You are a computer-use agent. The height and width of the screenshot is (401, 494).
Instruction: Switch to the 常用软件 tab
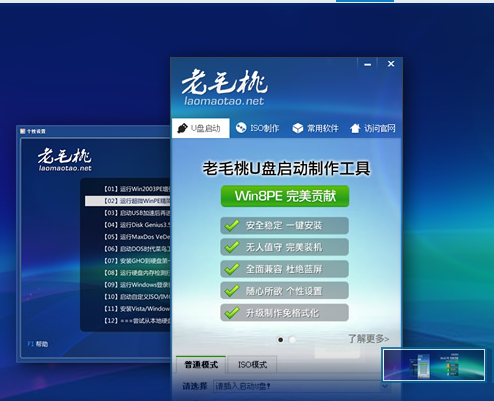pos(315,128)
